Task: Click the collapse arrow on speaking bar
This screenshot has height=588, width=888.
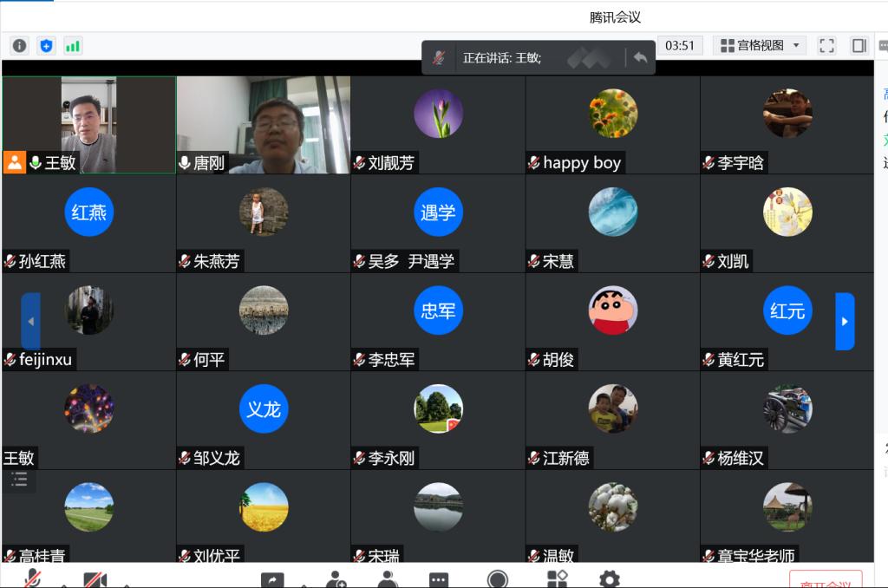Action: (x=640, y=58)
